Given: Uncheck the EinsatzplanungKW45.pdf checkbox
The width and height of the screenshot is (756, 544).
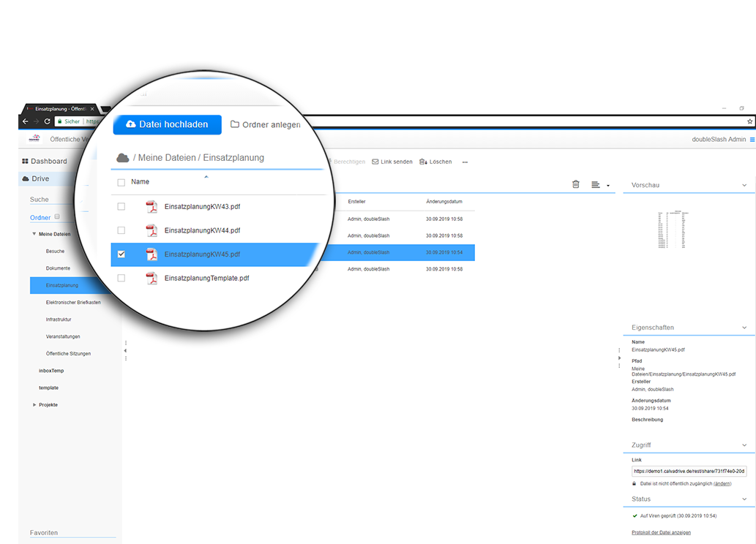Looking at the screenshot, I should [x=121, y=254].
